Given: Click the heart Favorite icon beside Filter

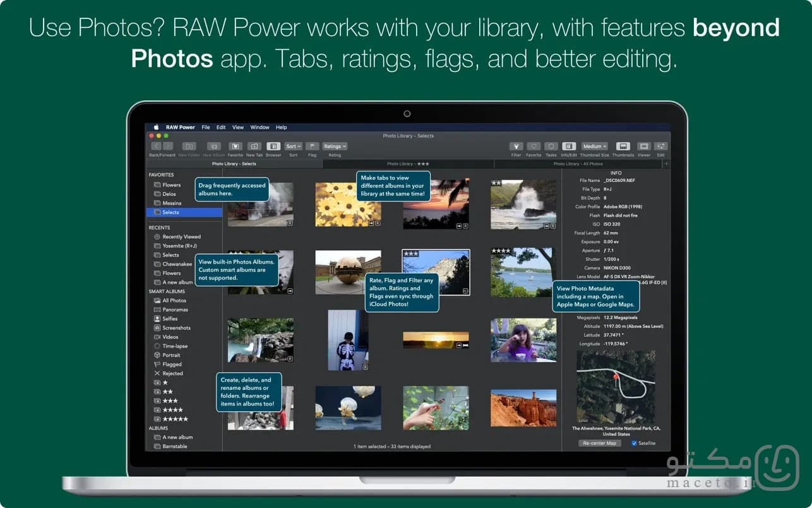Looking at the screenshot, I should point(534,146).
